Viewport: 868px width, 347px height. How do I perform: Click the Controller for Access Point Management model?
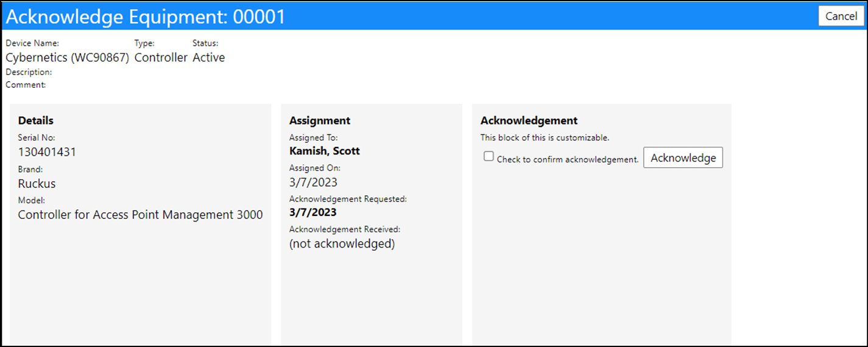coord(140,215)
